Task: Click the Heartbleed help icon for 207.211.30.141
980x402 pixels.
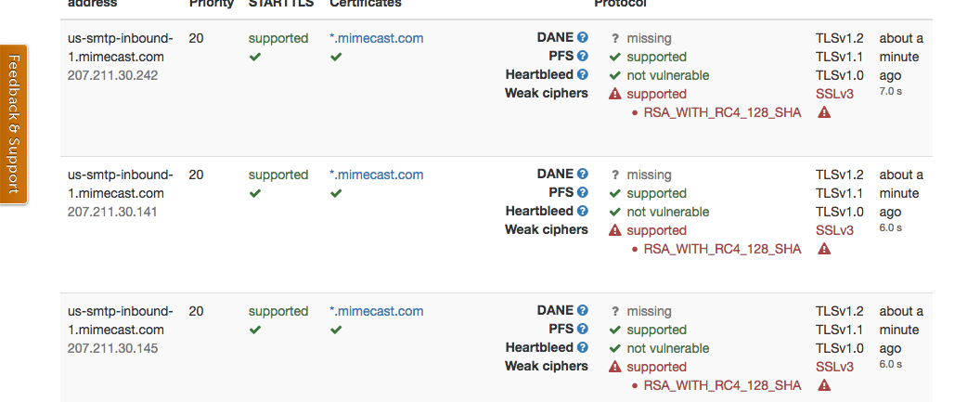Action: [x=583, y=211]
